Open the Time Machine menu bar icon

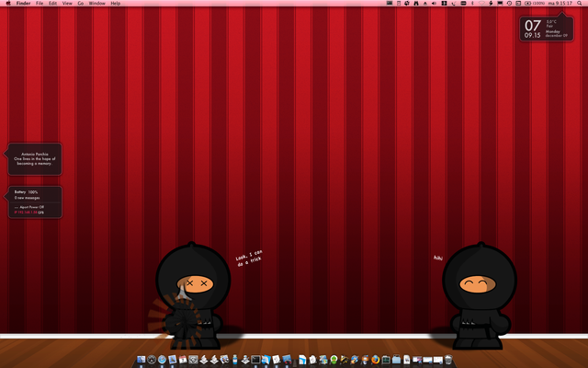508,4
